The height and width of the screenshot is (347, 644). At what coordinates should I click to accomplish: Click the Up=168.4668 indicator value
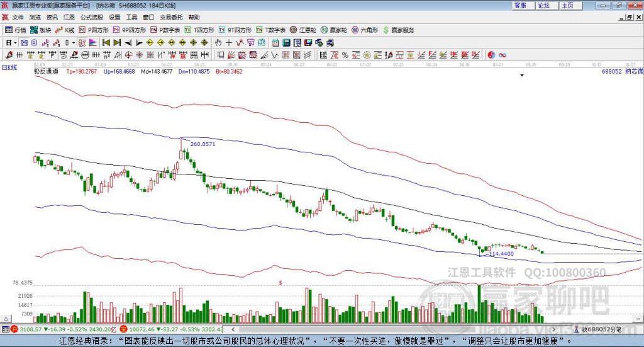(x=119, y=71)
